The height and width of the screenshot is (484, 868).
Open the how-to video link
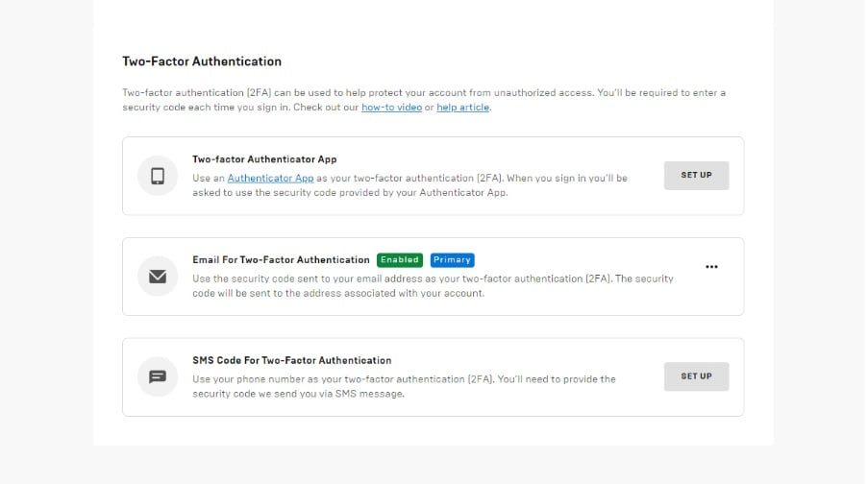(391, 108)
